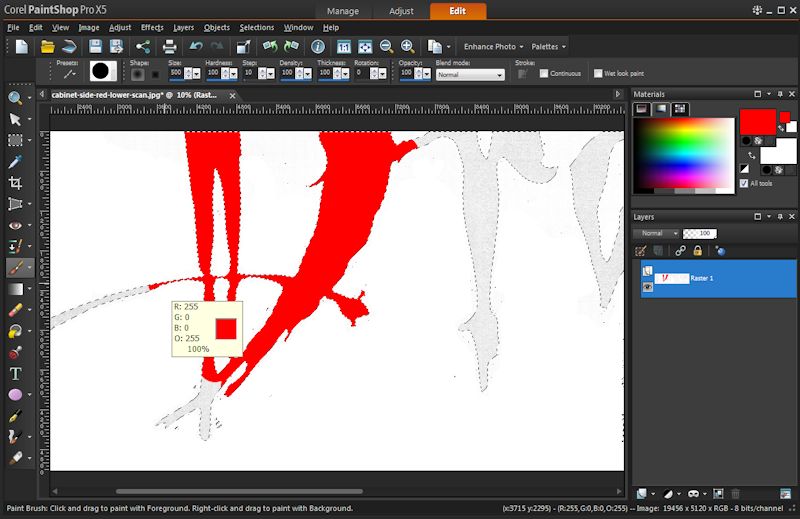Enable the Continuous checkbox
The height and width of the screenshot is (519, 800).
[544, 73]
